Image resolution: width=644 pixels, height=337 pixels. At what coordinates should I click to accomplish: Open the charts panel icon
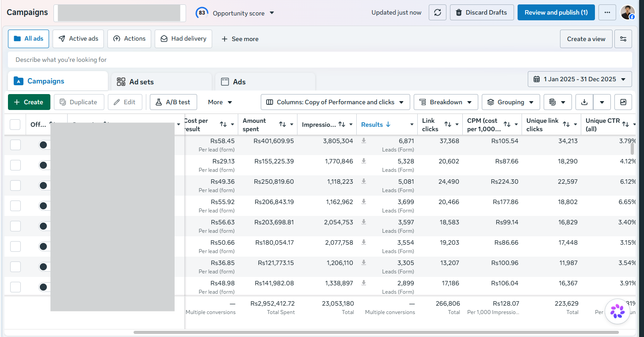623,102
